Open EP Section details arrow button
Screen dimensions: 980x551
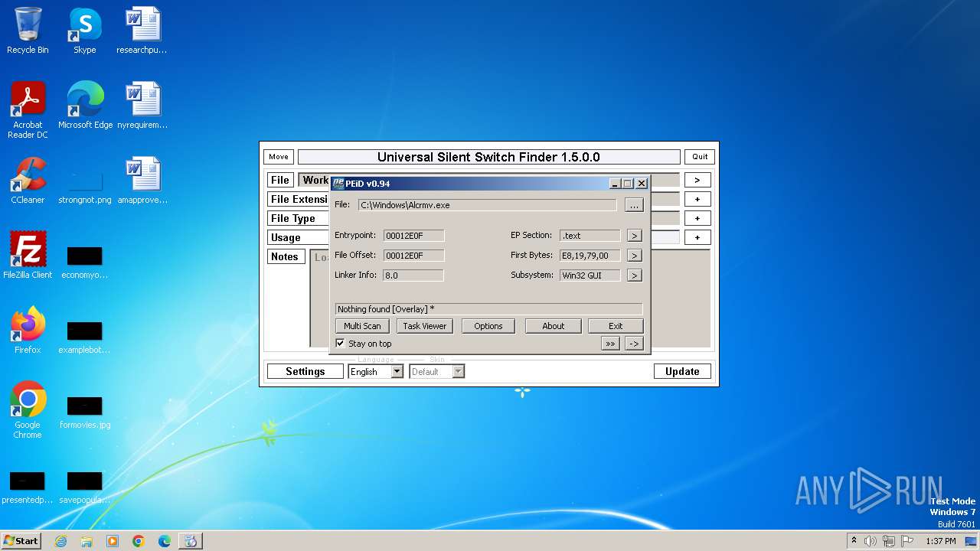[634, 236]
